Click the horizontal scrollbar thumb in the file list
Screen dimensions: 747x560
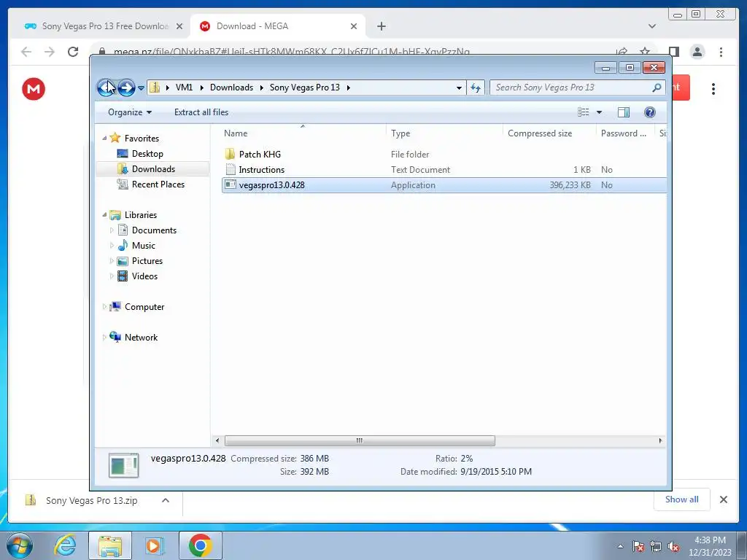click(x=360, y=440)
